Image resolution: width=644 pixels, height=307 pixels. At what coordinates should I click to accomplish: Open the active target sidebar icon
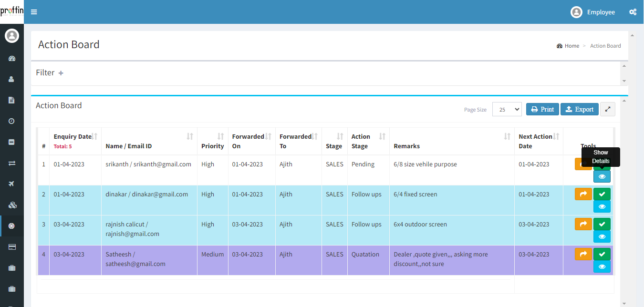(12, 226)
